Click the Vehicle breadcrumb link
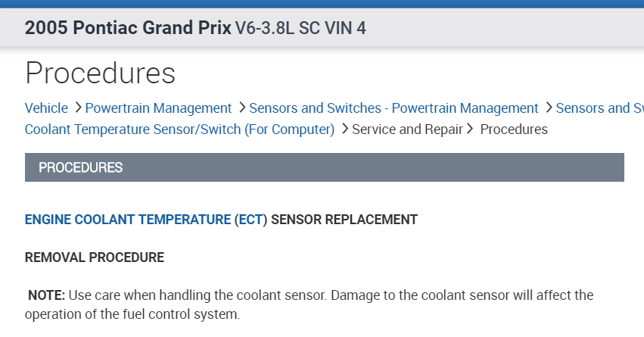Screen dimensions: 644x337 pyautogui.click(x=46, y=108)
